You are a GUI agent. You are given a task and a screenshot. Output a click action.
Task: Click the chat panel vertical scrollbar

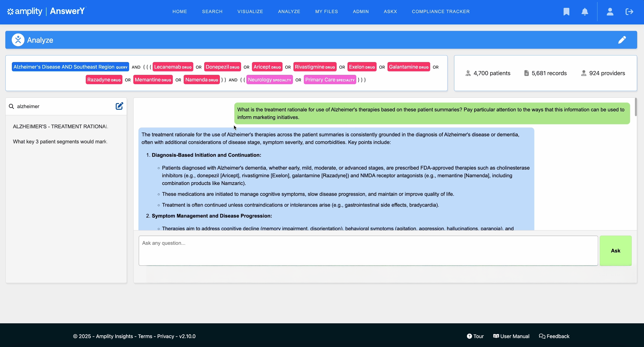[636, 107]
